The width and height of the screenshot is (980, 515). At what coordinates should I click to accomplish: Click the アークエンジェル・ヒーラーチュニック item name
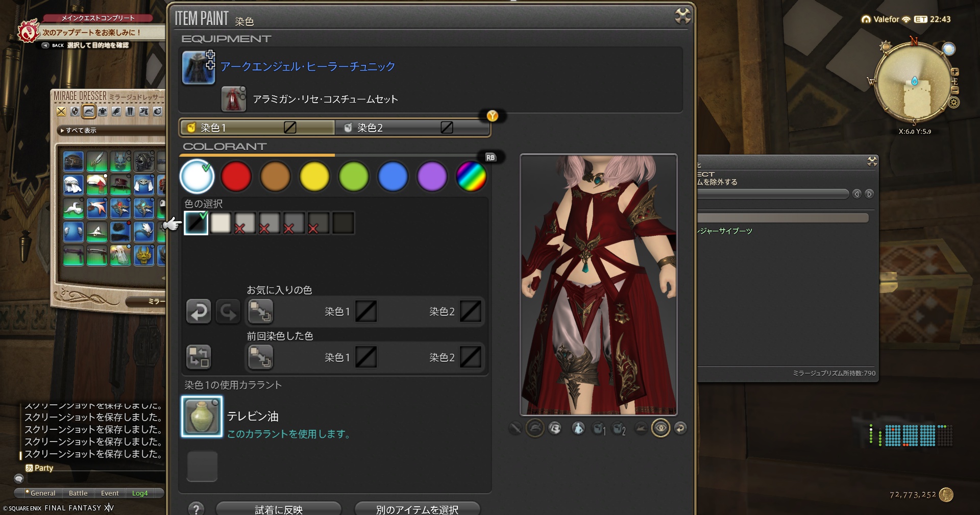coord(308,66)
